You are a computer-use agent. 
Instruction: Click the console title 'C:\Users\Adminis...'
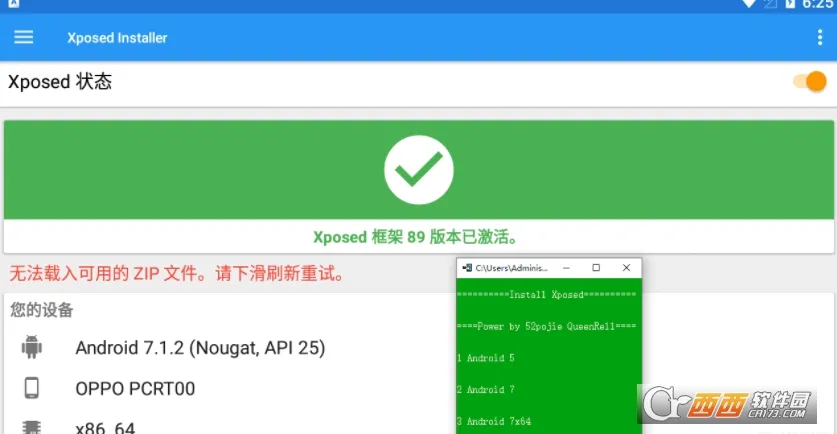511,268
